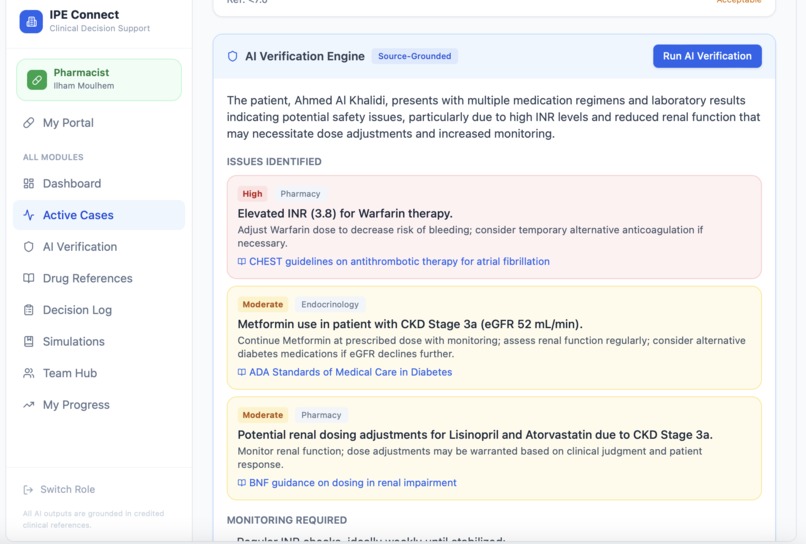806x544 pixels.
Task: Open Drug References
Action: [x=99, y=278]
